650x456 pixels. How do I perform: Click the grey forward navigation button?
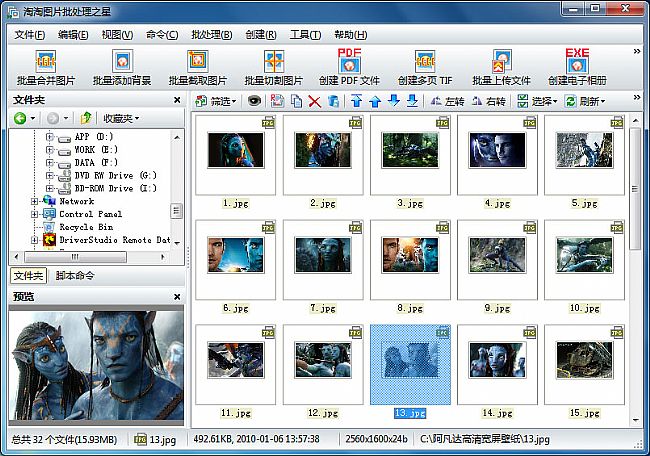[53, 119]
